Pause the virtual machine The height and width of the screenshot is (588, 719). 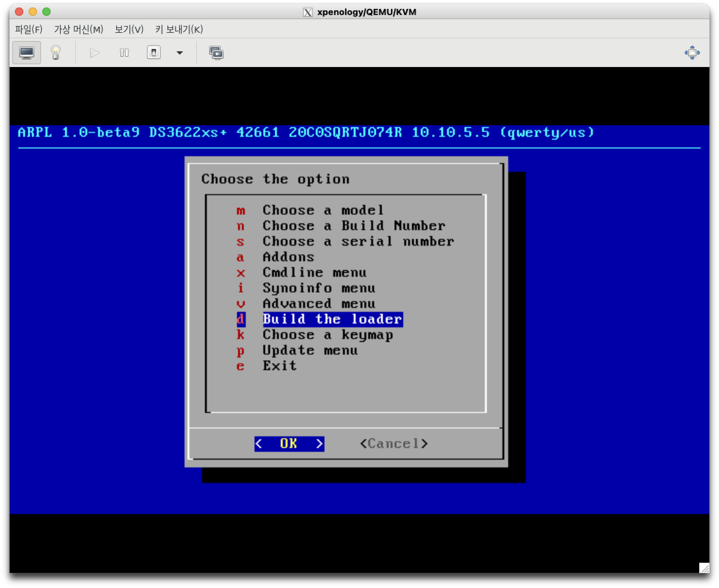(x=124, y=53)
